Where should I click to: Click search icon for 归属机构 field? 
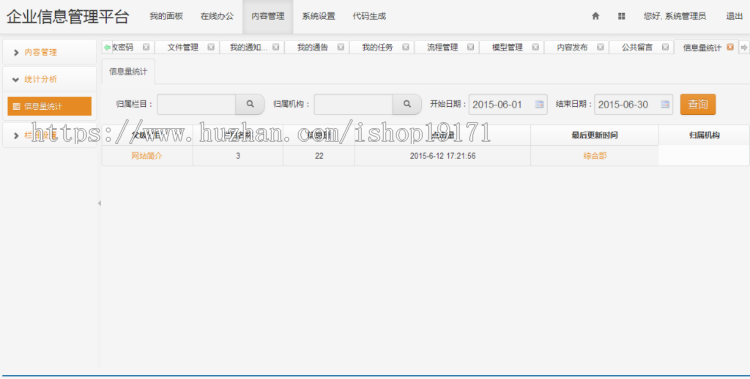[x=407, y=104]
